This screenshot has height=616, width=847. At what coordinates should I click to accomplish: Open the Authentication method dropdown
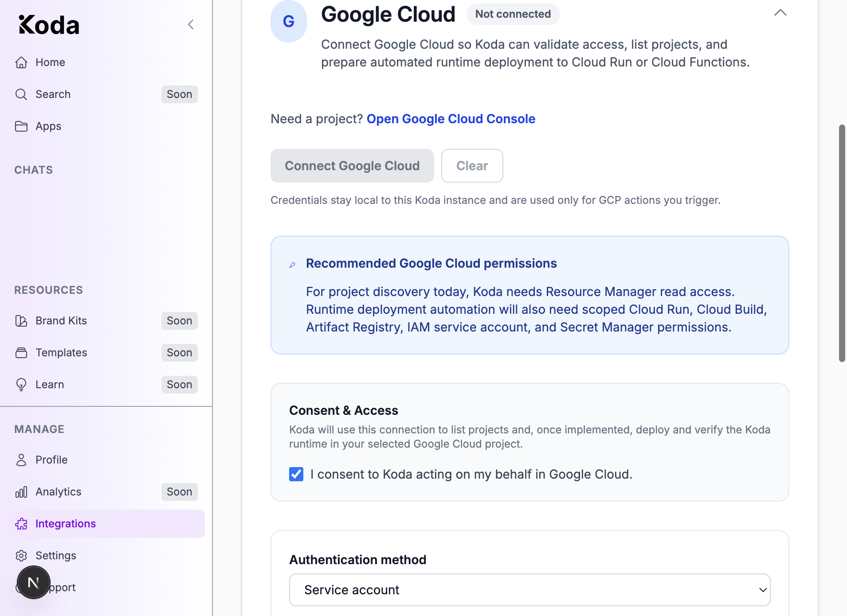point(529,590)
